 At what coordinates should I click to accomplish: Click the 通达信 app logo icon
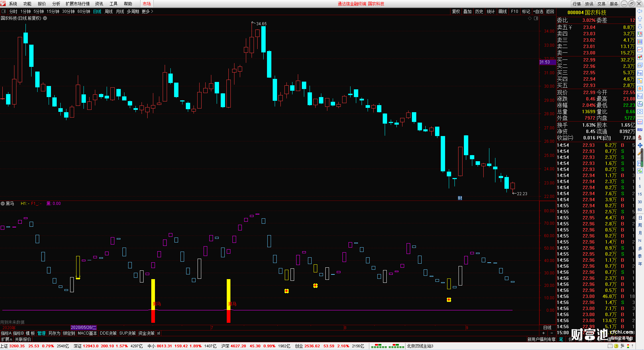3,3
